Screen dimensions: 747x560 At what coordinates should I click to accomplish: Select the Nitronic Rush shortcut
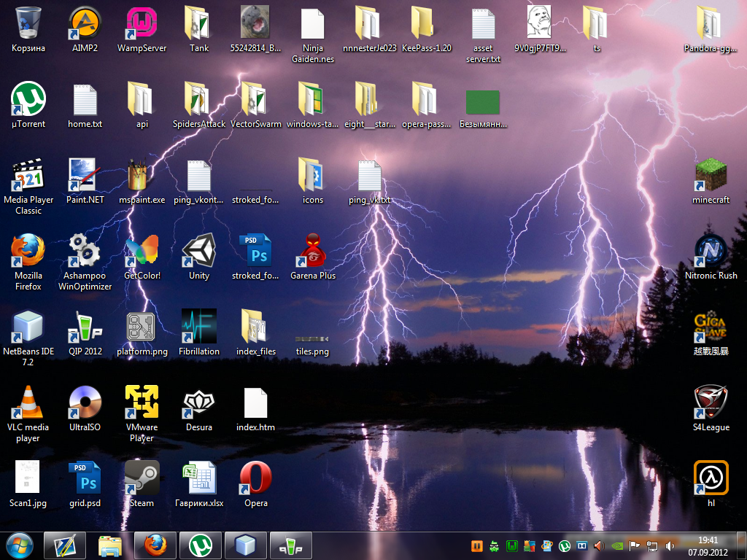tap(711, 251)
